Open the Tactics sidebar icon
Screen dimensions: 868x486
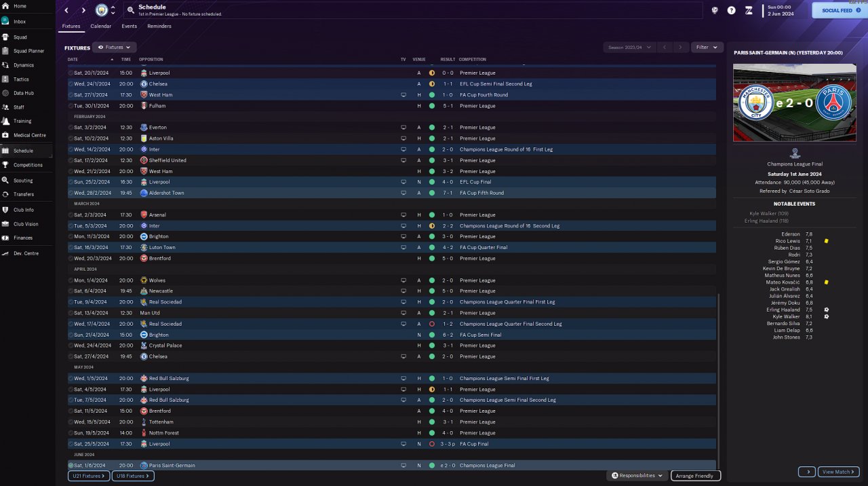point(6,79)
